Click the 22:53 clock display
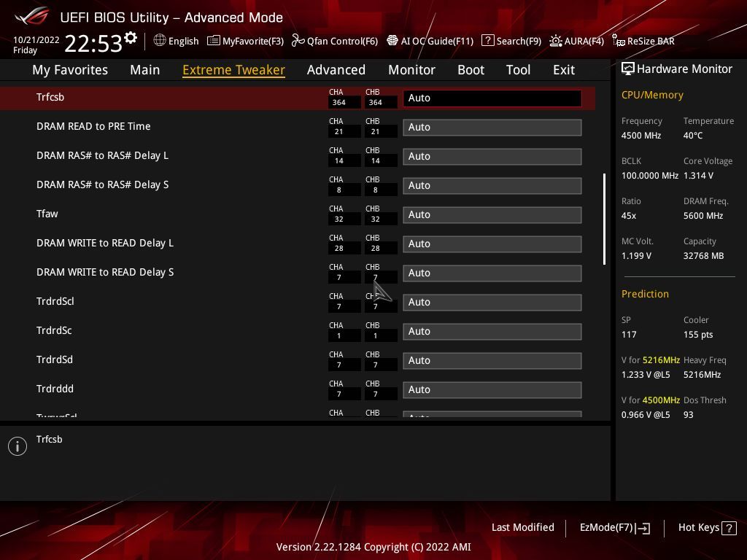 click(93, 43)
